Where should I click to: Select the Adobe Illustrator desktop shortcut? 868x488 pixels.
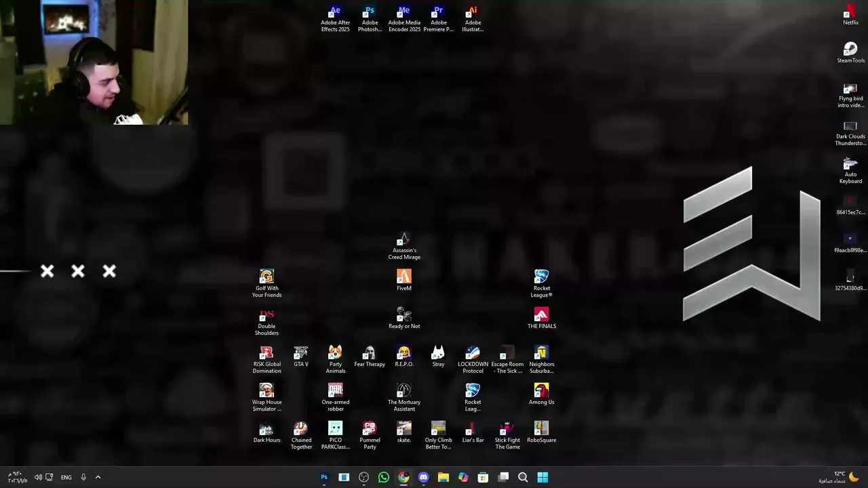pos(473,19)
